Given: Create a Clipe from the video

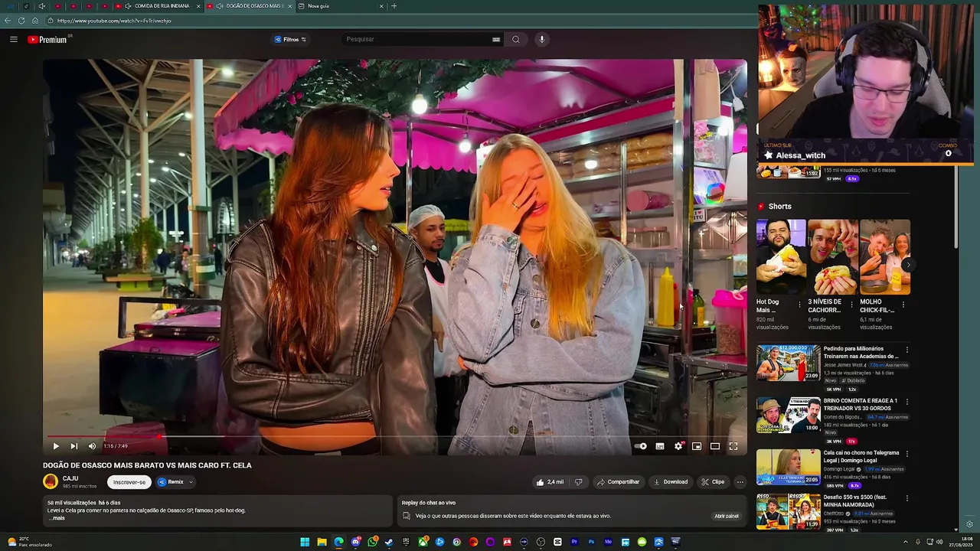Looking at the screenshot, I should [713, 482].
